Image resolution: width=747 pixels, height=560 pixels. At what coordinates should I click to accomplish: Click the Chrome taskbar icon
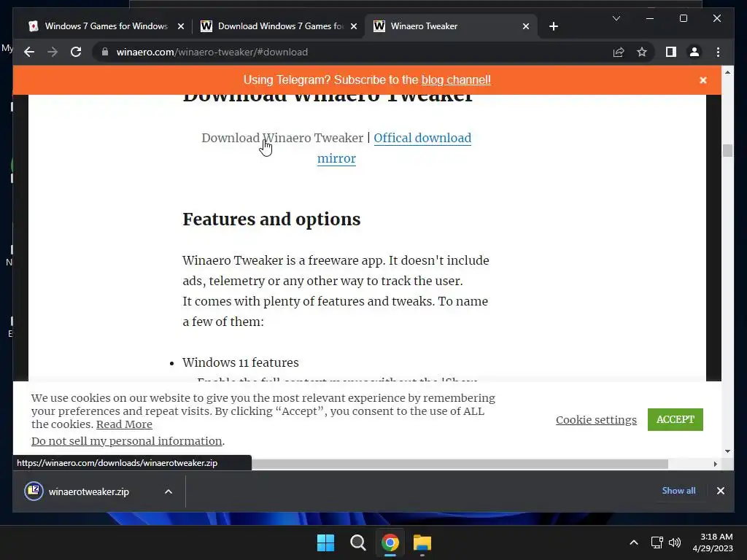click(390, 542)
